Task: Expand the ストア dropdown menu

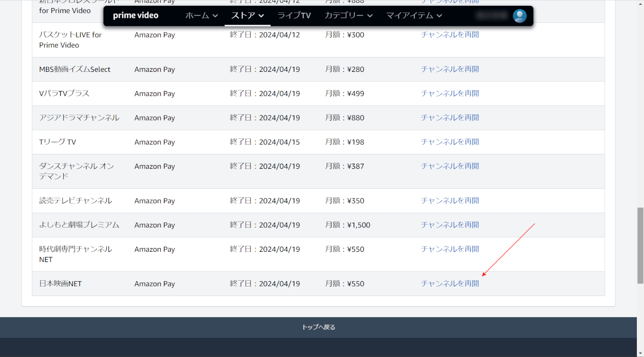Action: 247,16
